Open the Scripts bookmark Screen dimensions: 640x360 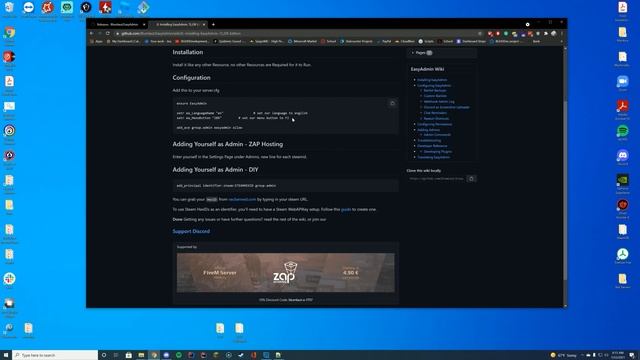pyautogui.click(x=426, y=41)
